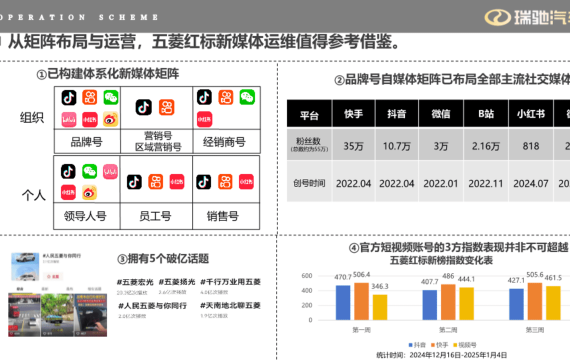The image size is (570, 360).
Task: Click the 瑞驰汽车 logo in header
Action: pos(527,17)
